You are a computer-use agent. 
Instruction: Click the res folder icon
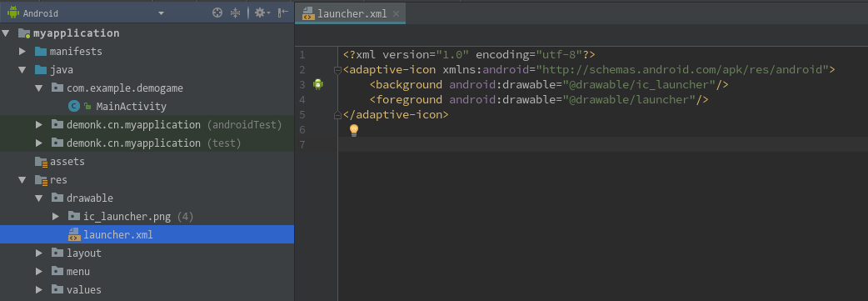[41, 179]
